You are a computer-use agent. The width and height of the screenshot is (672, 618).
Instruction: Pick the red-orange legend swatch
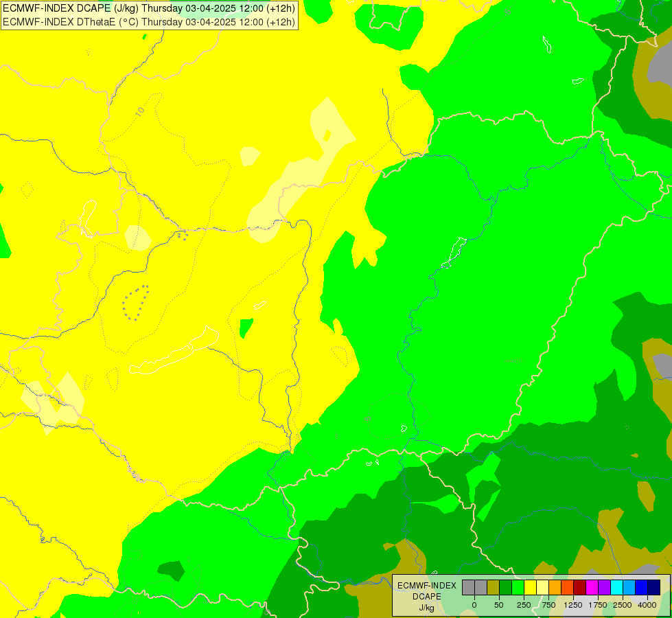(568, 588)
